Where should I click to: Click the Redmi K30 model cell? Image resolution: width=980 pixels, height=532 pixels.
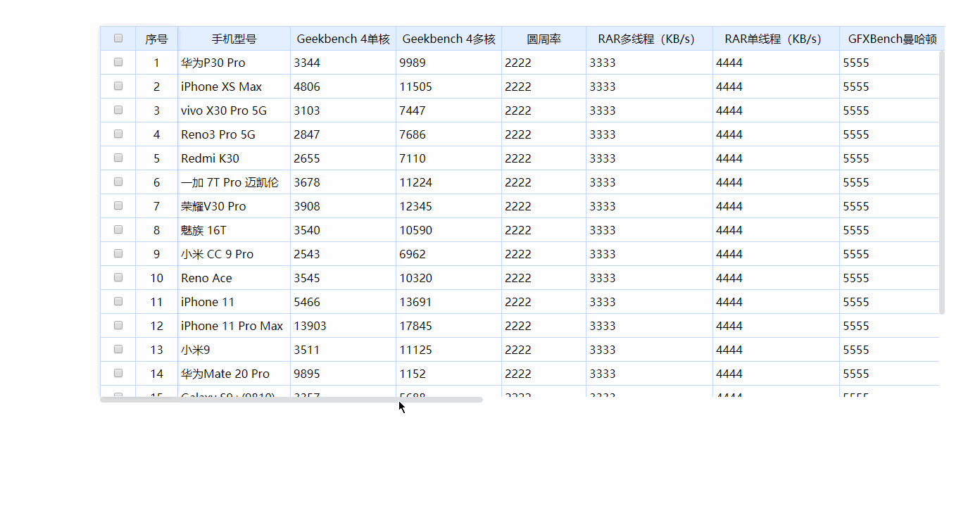tap(234, 158)
